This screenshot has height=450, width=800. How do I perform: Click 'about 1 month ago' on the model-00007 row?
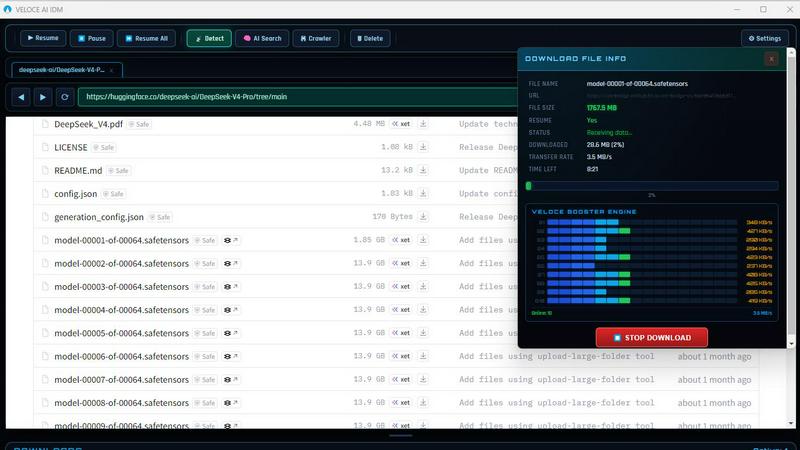tap(714, 380)
